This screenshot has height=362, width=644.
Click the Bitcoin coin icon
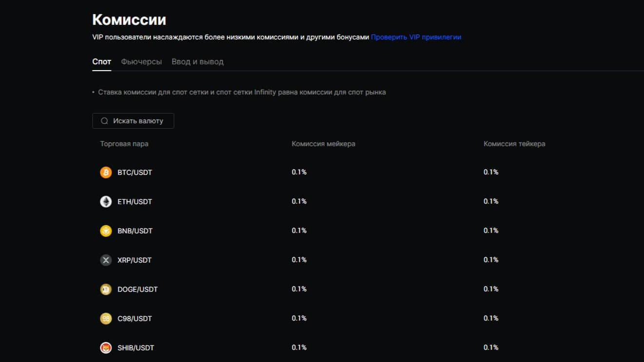click(106, 172)
